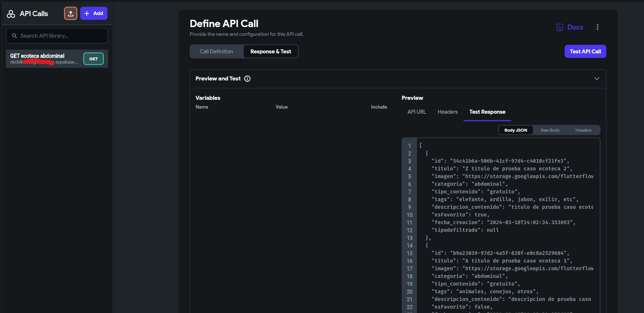The image size is (644, 313).
Task: Click the info icon beside Preview and Test
Action: coord(247,79)
